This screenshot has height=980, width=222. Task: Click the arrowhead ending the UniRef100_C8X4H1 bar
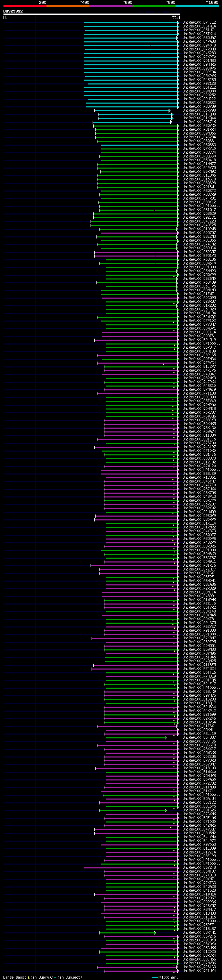tap(155, 932)
